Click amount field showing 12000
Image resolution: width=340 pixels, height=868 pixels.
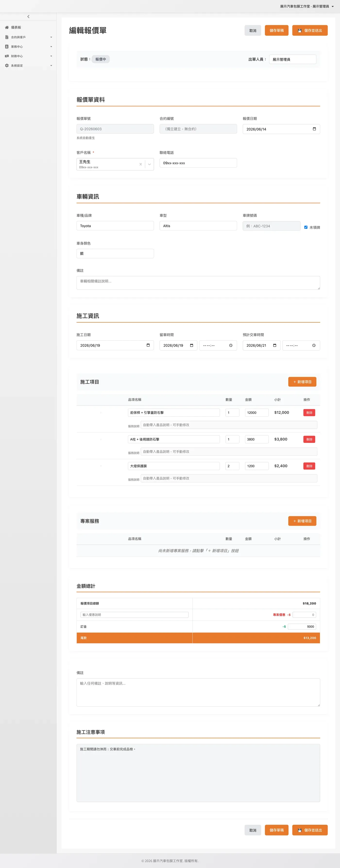[256, 412]
